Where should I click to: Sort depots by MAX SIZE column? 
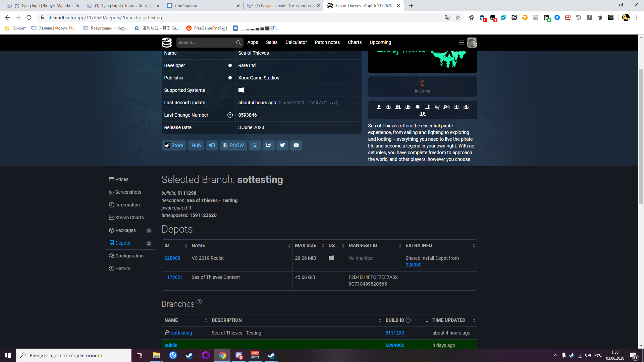coord(309,246)
